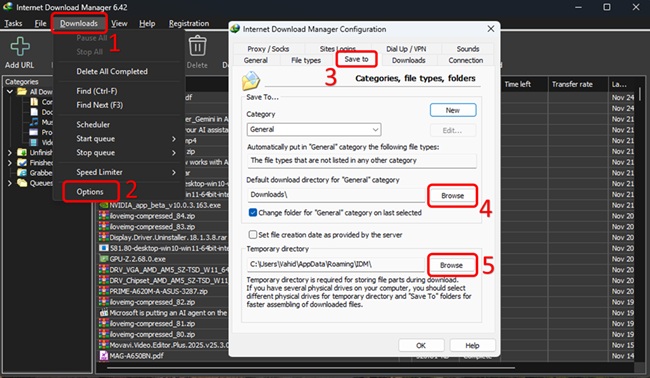The height and width of the screenshot is (378, 650).
Task: Open the Category dropdown showing General
Action: [x=314, y=129]
